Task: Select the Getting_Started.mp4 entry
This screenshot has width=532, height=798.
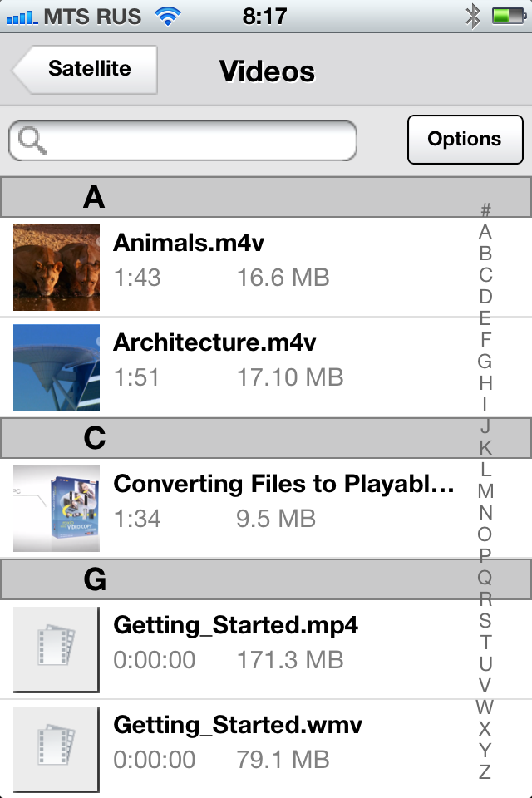Action: click(236, 625)
